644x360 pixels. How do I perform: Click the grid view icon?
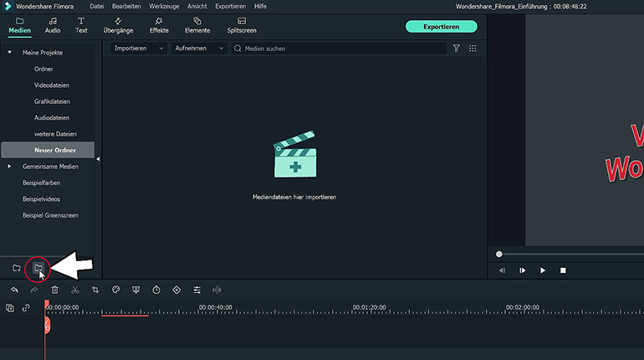pos(473,49)
